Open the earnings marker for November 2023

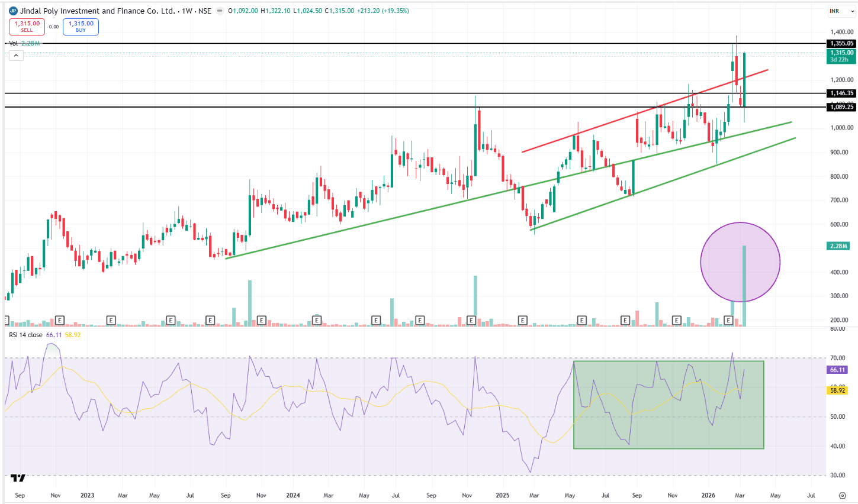[x=262, y=321]
